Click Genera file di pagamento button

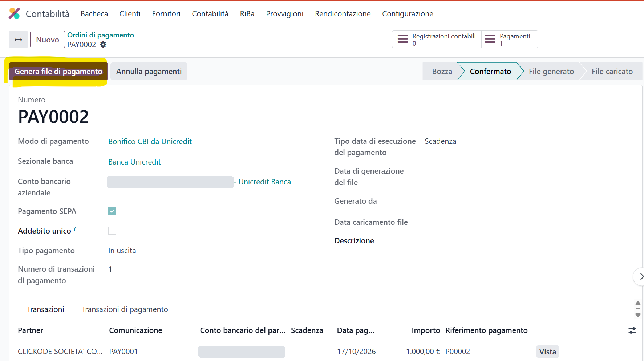(58, 72)
